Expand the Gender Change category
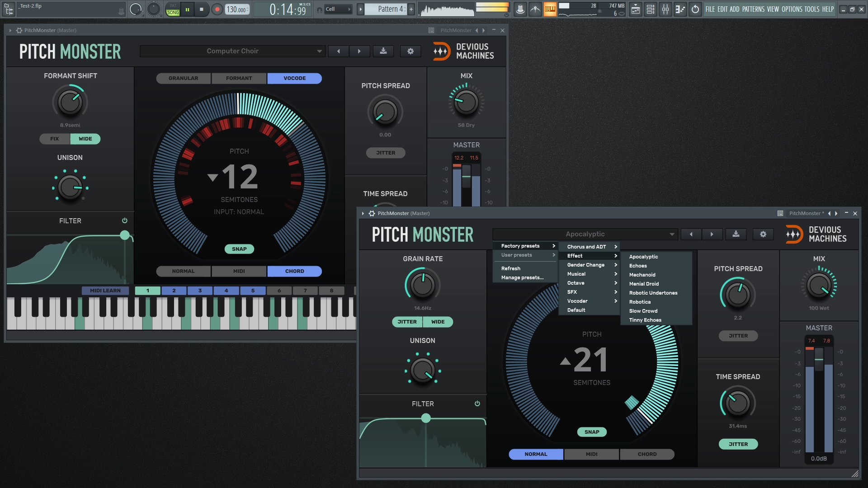This screenshot has width=868, height=488. point(590,265)
